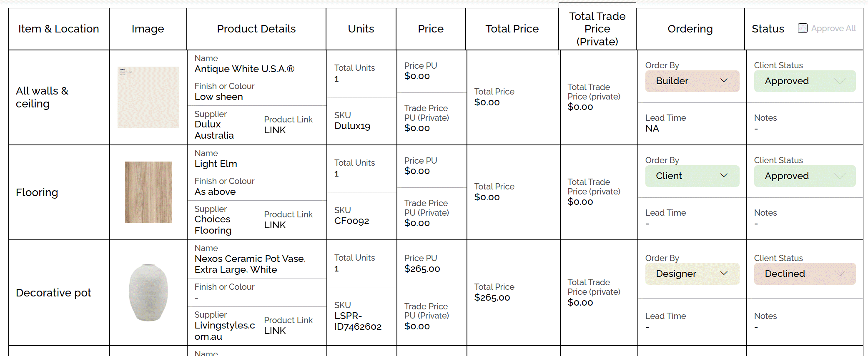Open Light Elm product LINK
868x356 pixels.
275,225
